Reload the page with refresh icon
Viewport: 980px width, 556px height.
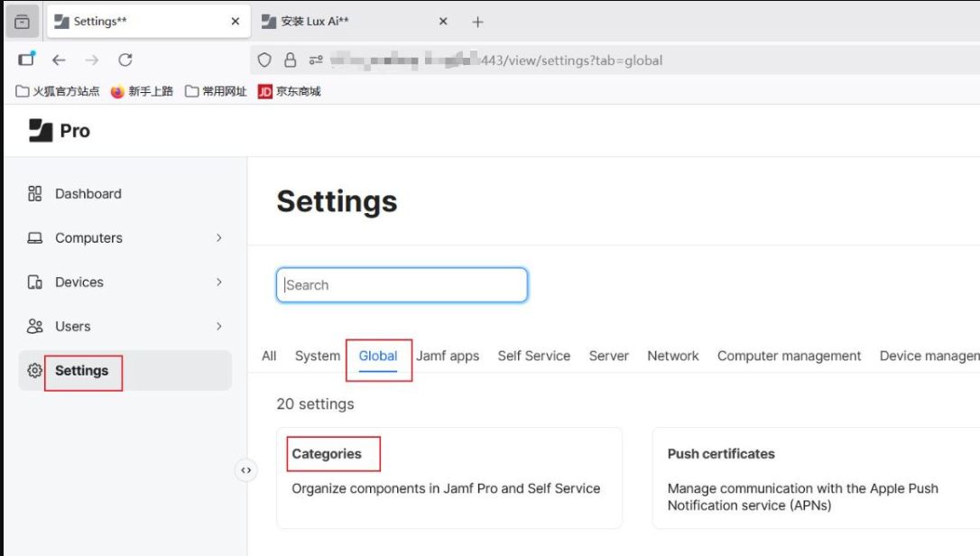pos(125,60)
